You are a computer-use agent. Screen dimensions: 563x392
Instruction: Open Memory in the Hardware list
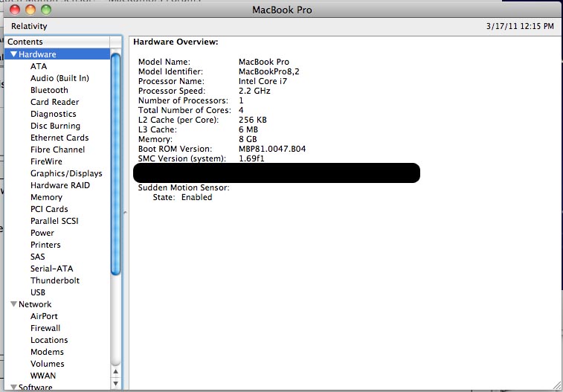[x=46, y=197]
